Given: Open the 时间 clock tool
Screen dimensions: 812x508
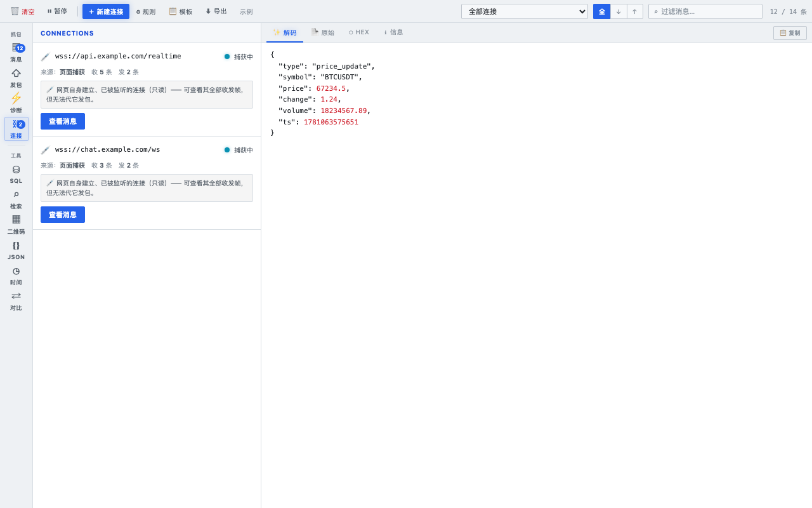Looking at the screenshot, I should pos(16,276).
